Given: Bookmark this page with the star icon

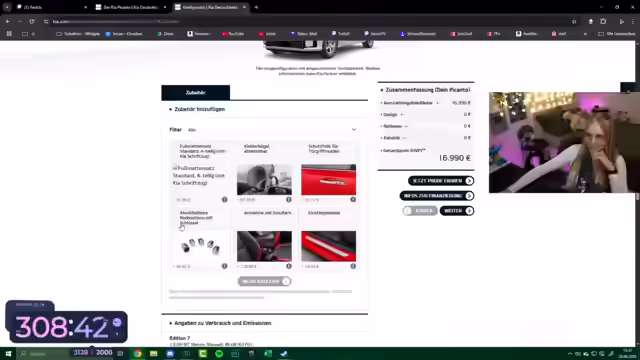Looking at the screenshot, I should [574, 21].
